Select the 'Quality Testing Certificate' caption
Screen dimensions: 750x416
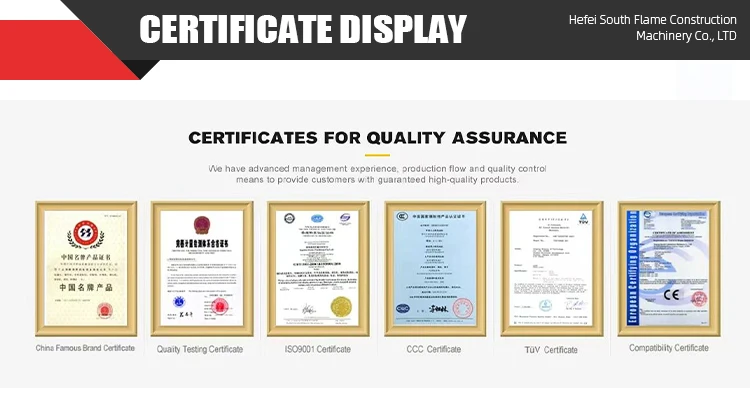pos(200,349)
